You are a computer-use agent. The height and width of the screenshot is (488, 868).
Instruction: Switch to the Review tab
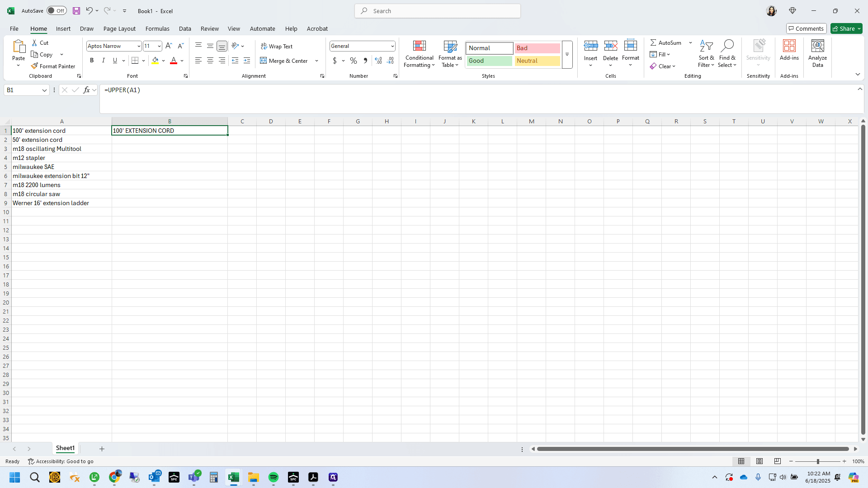point(210,28)
